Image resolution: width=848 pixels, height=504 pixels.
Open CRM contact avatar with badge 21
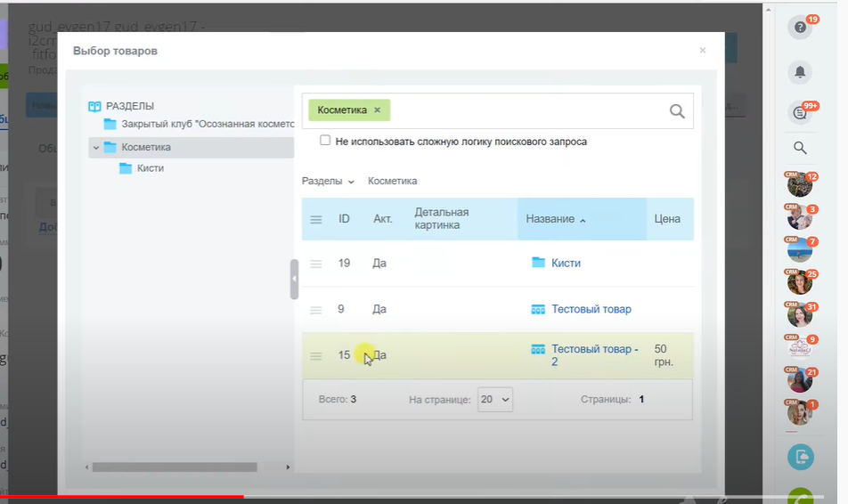tap(799, 380)
